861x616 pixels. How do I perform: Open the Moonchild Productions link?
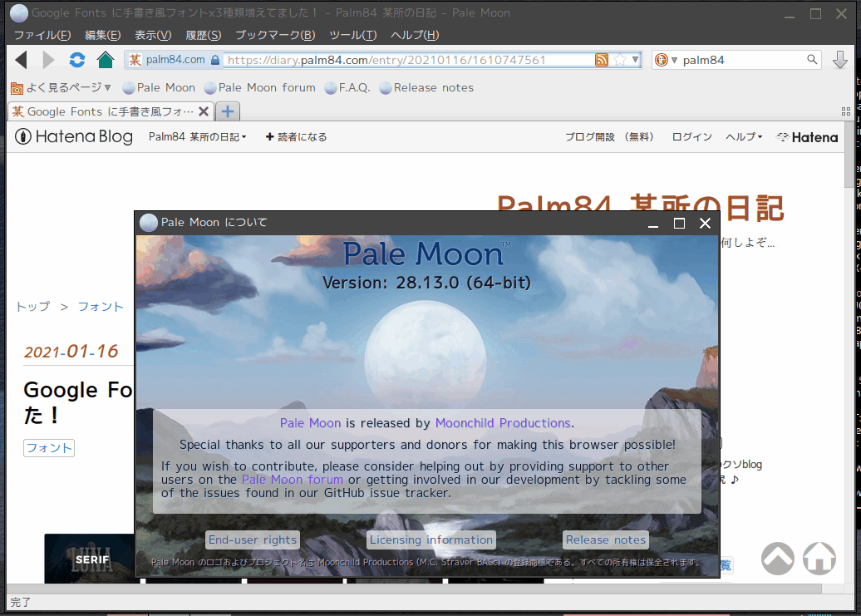tap(503, 422)
